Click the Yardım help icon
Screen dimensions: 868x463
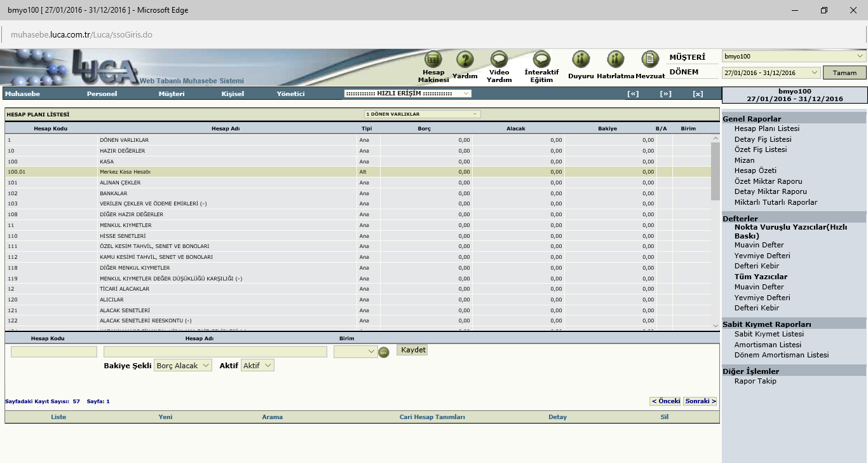click(465, 60)
